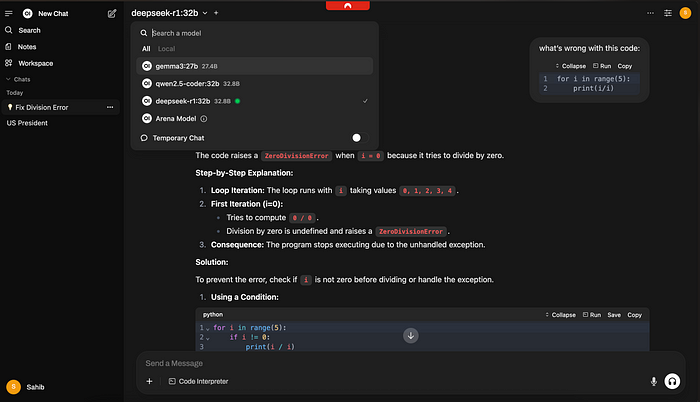Choose the qwen2.5-coder:32b model
The image size is (700, 402).
(x=254, y=84)
